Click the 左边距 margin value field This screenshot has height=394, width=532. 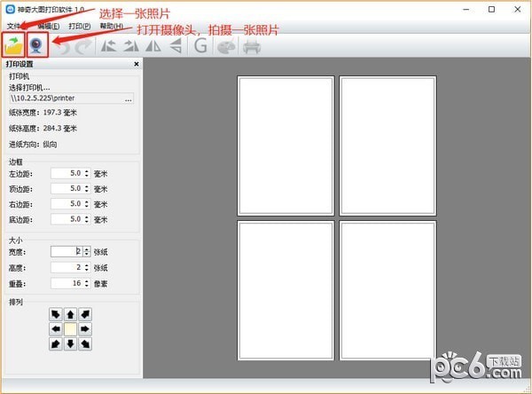click(66, 173)
